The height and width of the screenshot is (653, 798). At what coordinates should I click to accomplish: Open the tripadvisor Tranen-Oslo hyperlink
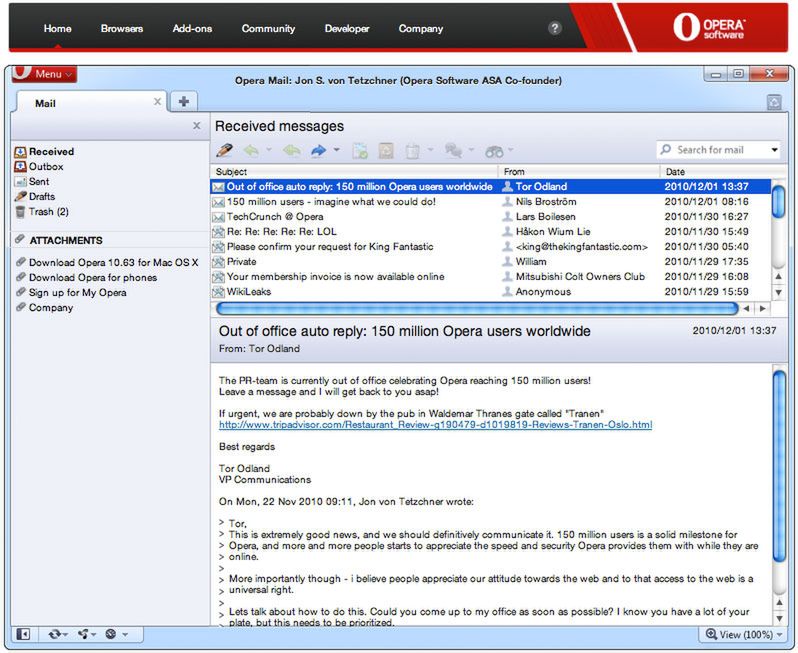(436, 424)
